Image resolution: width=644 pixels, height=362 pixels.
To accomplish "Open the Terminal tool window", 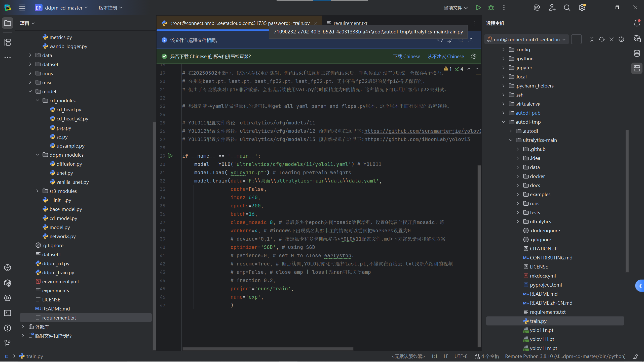I will tap(8, 313).
